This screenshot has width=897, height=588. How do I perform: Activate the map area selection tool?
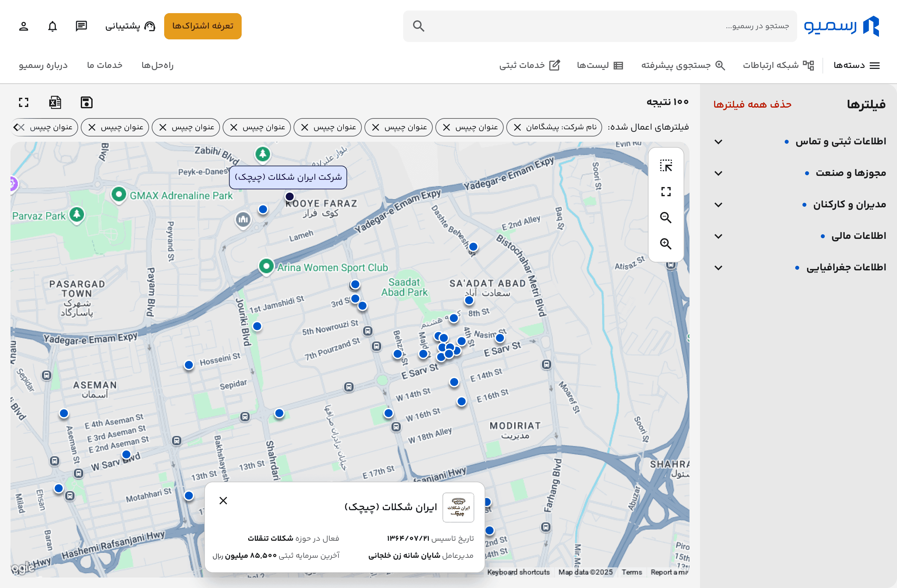pos(666,166)
